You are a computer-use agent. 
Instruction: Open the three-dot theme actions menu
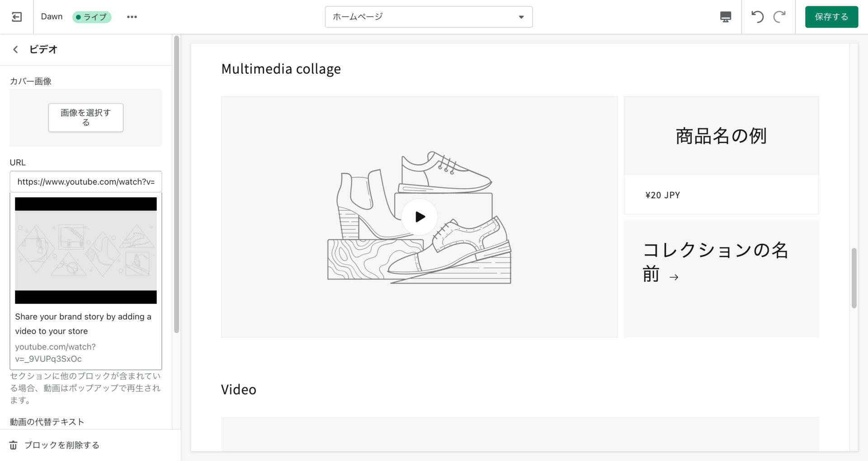132,17
